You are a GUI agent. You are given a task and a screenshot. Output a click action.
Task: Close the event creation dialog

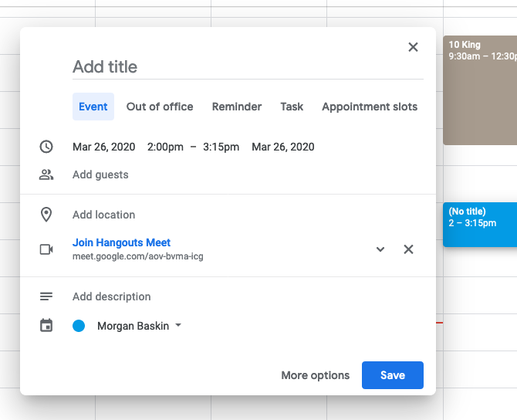[413, 47]
